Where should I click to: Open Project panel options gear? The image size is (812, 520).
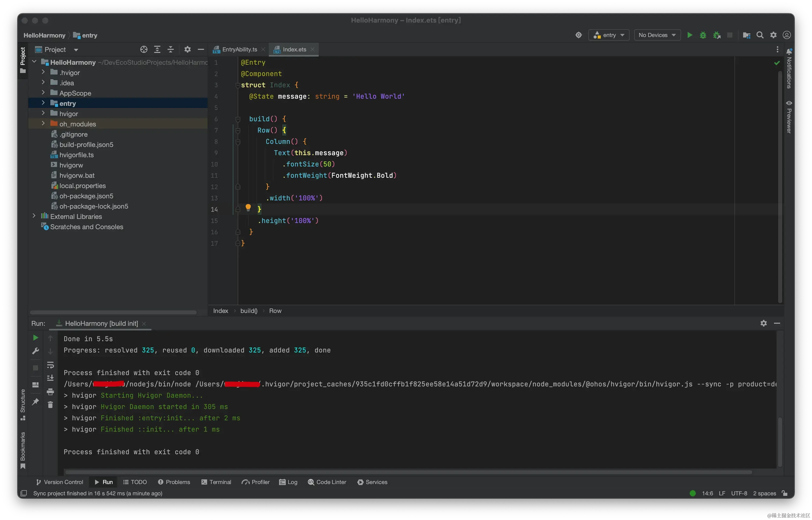187,50
